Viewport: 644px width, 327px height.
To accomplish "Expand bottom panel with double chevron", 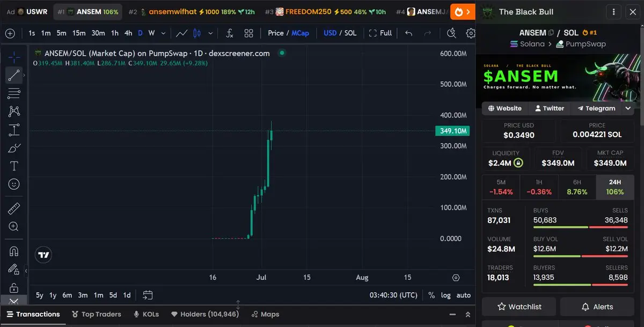I will pyautogui.click(x=468, y=314).
